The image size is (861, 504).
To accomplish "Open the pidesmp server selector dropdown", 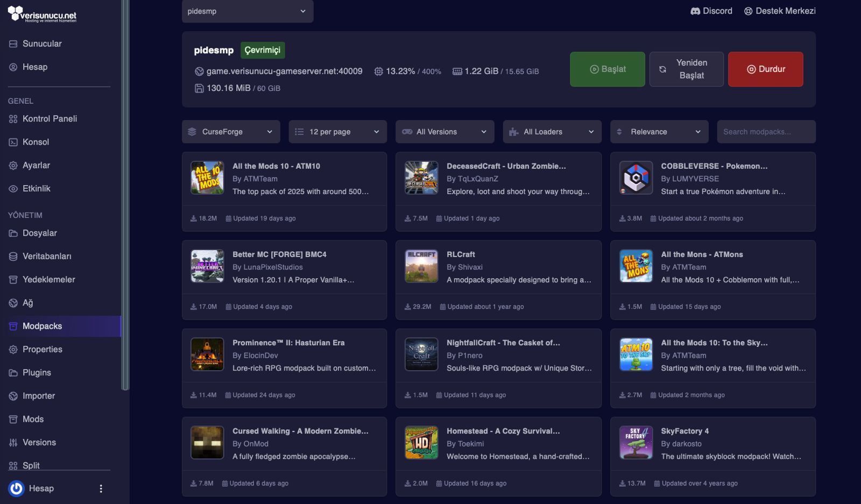I will point(248,11).
